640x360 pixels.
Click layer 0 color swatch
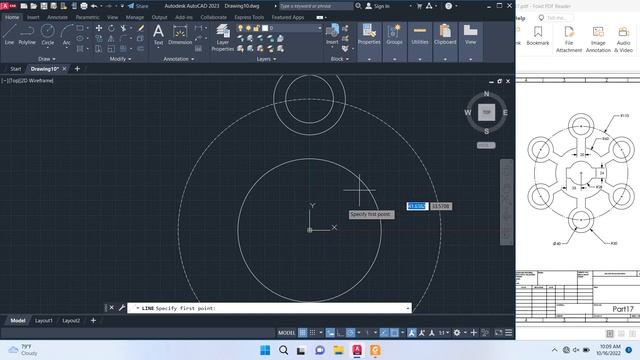[265, 28]
